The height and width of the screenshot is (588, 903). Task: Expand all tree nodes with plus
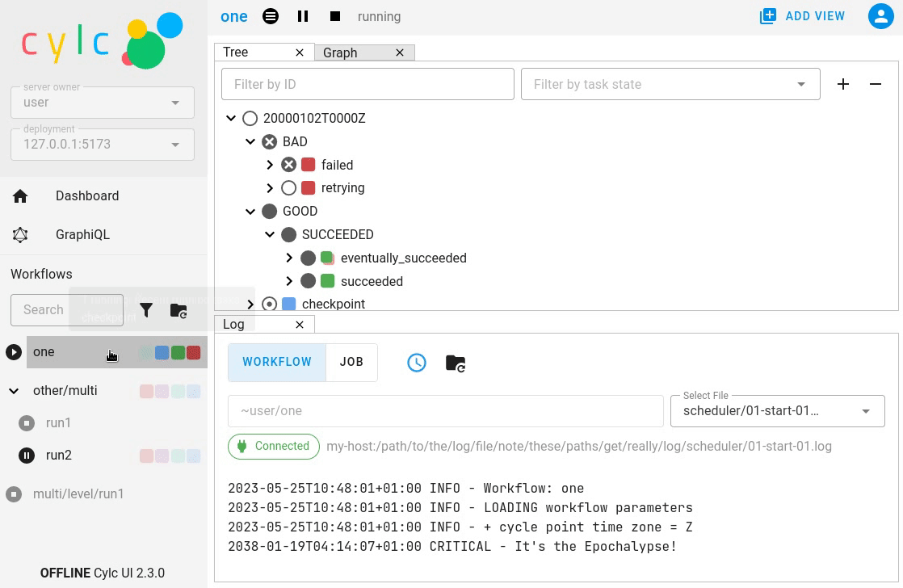(x=843, y=84)
